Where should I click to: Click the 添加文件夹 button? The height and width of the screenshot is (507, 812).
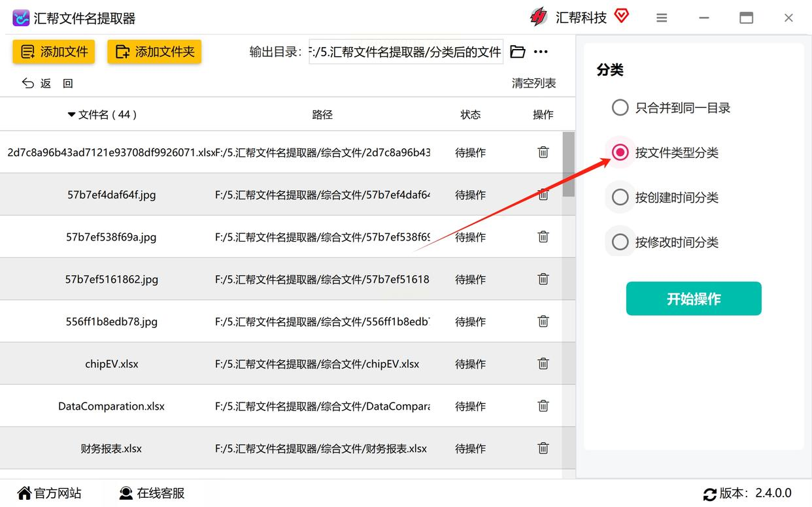pos(154,52)
